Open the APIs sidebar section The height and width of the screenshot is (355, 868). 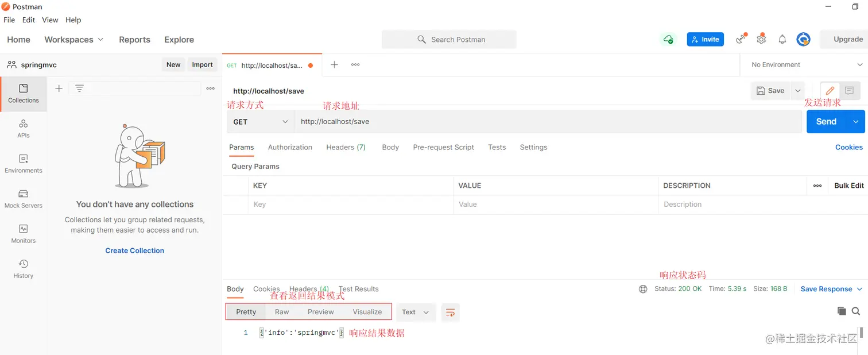coord(24,129)
